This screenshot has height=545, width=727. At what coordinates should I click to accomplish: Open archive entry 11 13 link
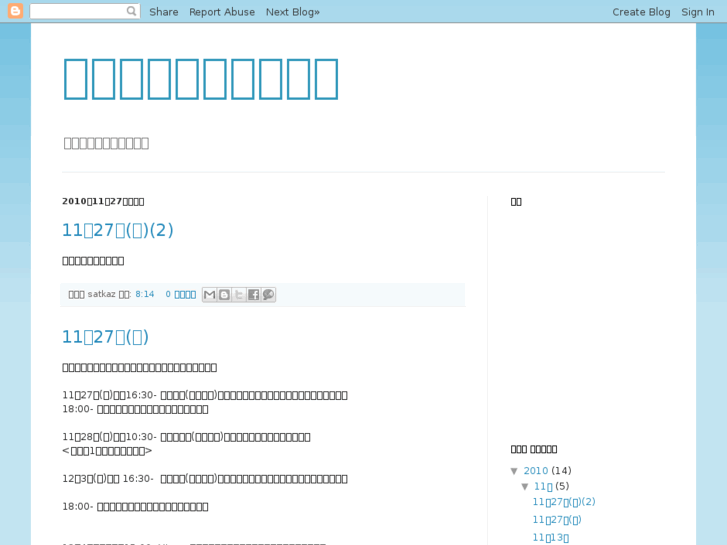tap(550, 538)
